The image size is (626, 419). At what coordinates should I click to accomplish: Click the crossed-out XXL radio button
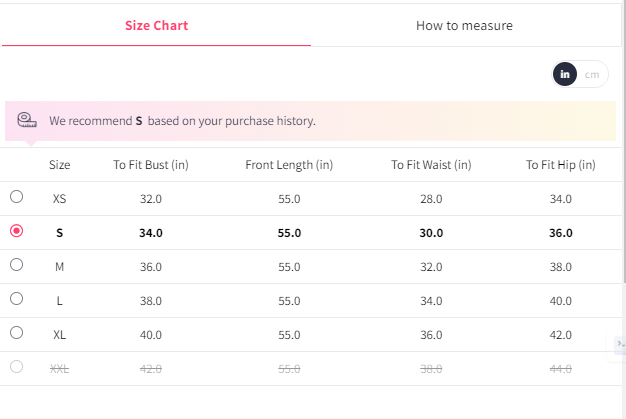pos(16,366)
